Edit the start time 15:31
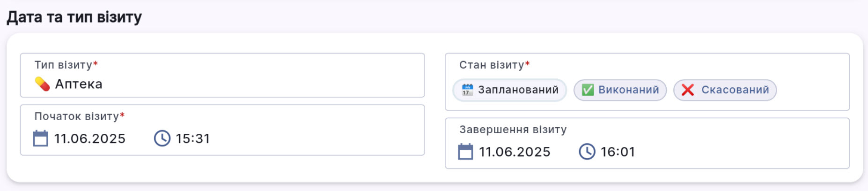This screenshot has width=868, height=191. pyautogui.click(x=192, y=139)
